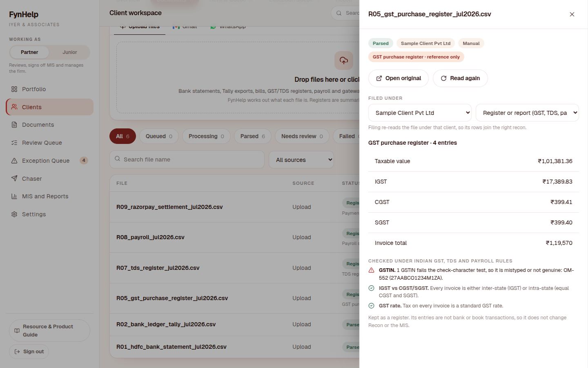588x368 pixels.
Task: Click the cloud upload icon in drop zone
Action: 344,61
